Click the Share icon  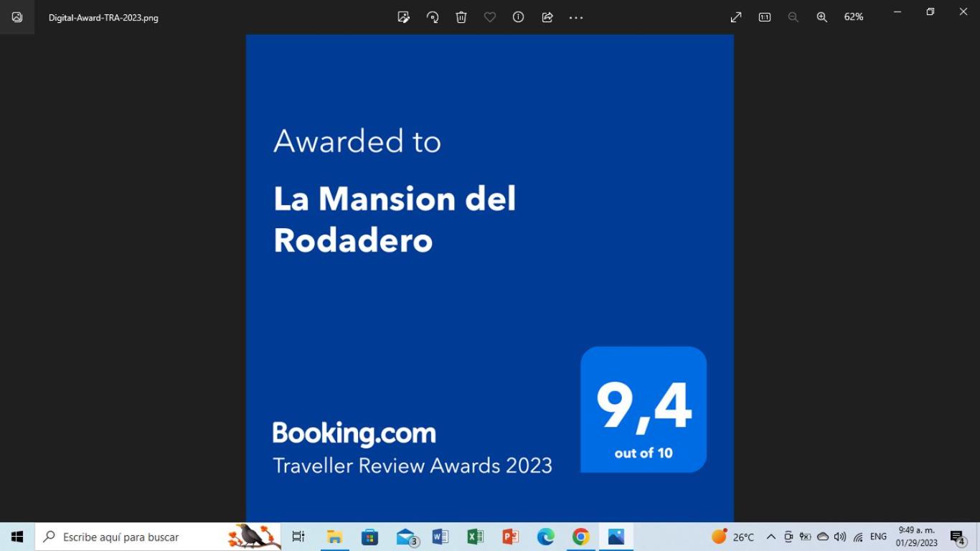click(547, 17)
